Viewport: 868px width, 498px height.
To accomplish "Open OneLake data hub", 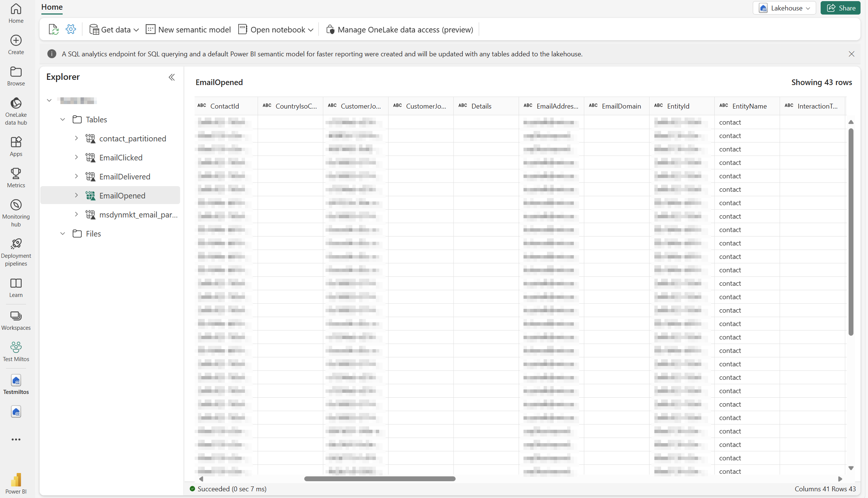I will click(16, 111).
